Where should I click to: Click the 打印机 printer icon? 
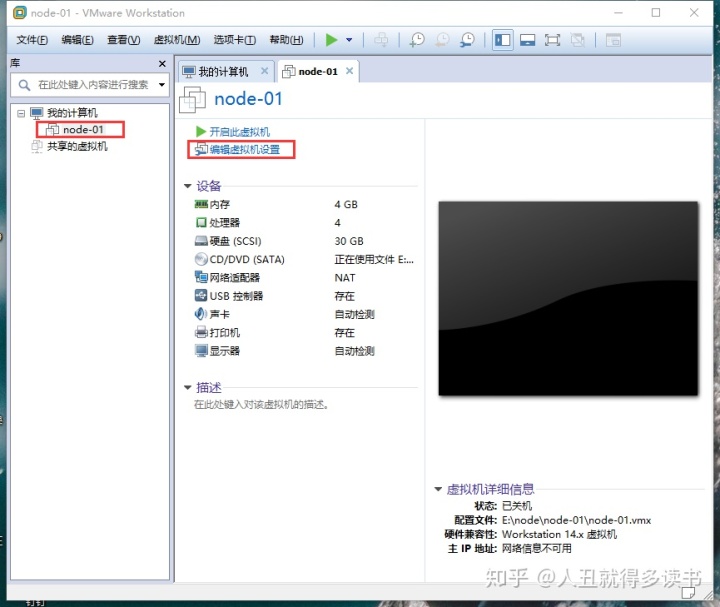click(201, 332)
